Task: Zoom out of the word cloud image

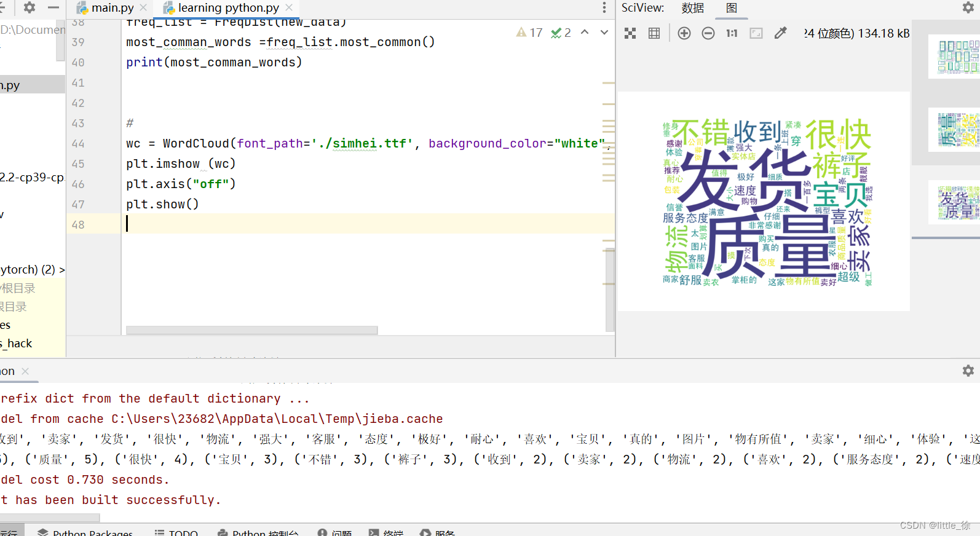Action: [x=708, y=33]
